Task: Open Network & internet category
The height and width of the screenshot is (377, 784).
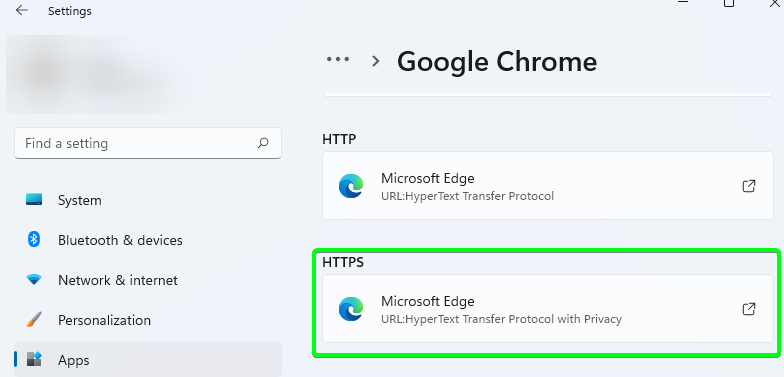Action: click(x=148, y=280)
